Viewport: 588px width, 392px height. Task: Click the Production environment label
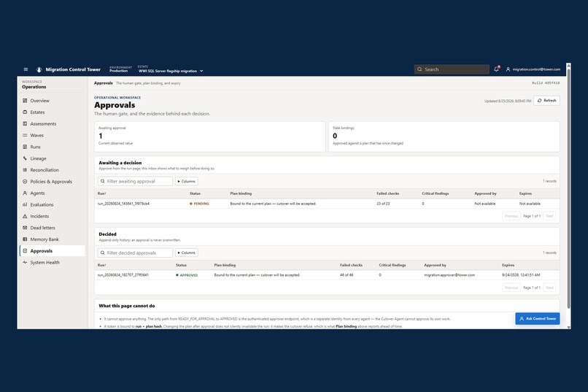coord(118,71)
